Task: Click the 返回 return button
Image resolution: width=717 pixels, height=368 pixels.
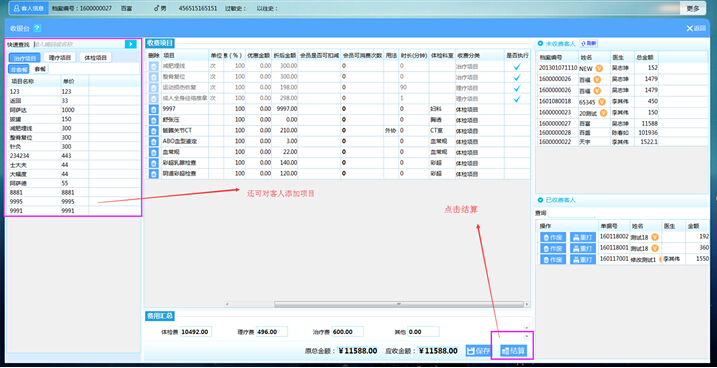Action: tap(696, 28)
